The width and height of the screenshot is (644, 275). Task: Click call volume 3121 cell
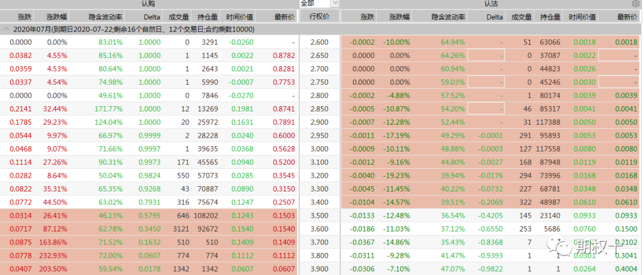click(x=182, y=229)
